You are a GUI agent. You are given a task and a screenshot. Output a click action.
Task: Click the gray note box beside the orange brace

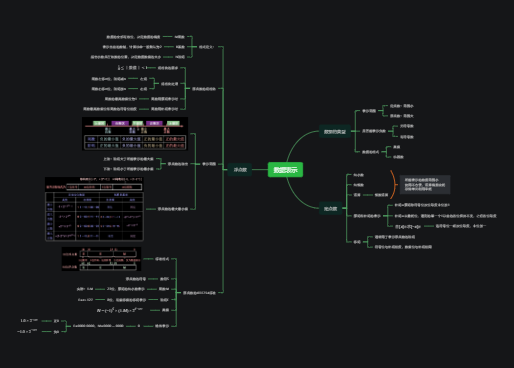coord(425,184)
